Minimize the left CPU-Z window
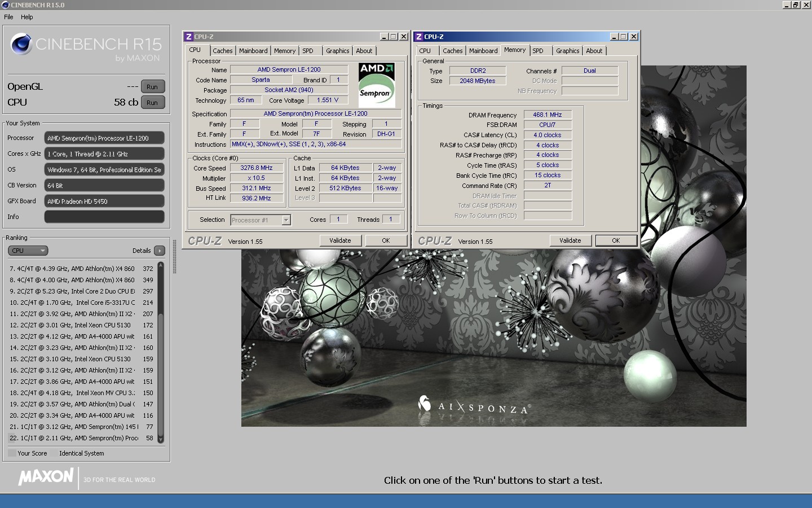 pos(384,37)
